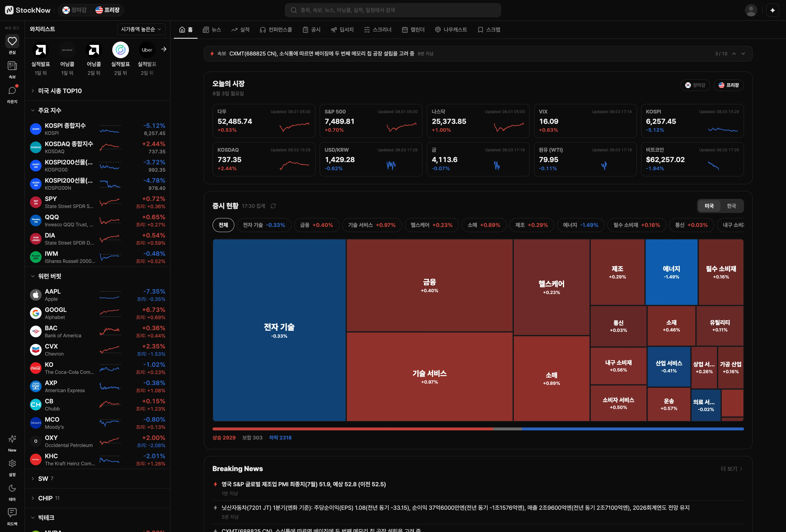Open the user profile avatar
The image size is (786, 532).
click(x=751, y=10)
